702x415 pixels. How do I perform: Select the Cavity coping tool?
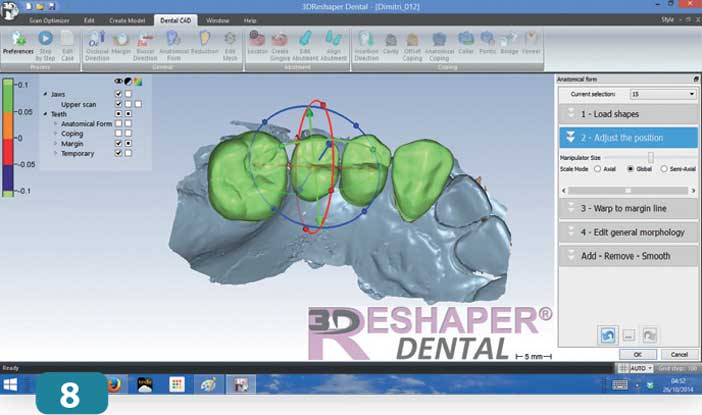pyautogui.click(x=390, y=43)
